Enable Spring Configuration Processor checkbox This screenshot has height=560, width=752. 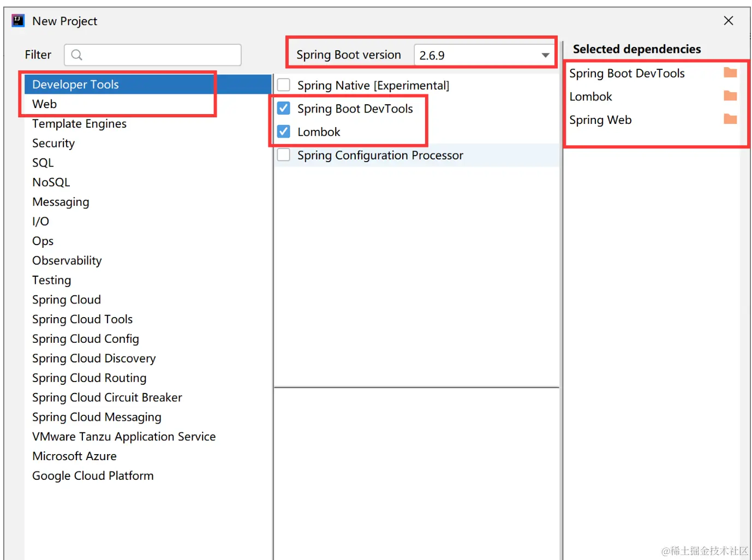click(284, 155)
